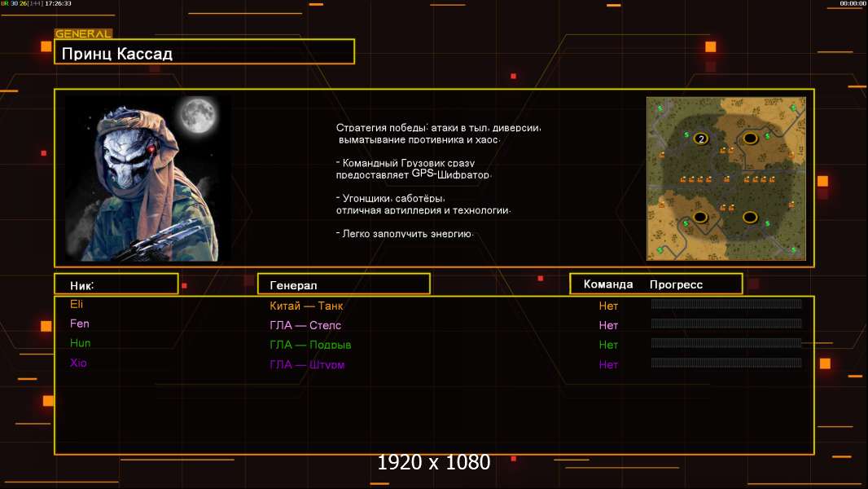Select player Fen in the list
Image resolution: width=868 pixels, height=489 pixels.
[x=79, y=324]
